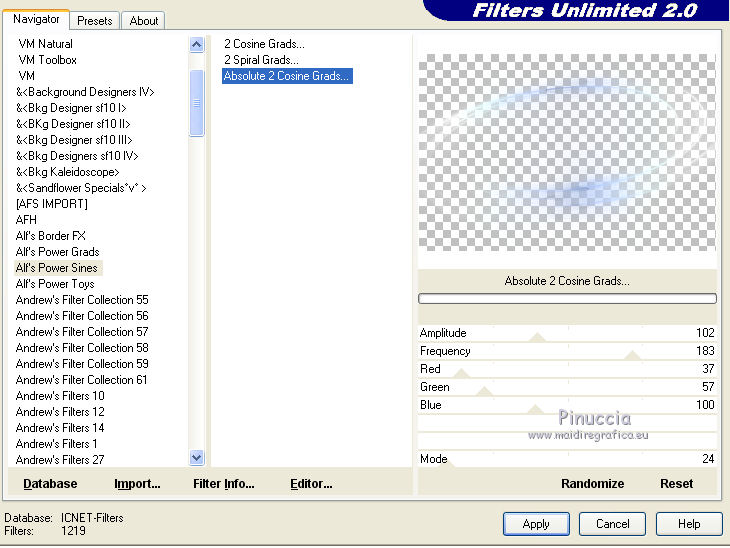
Task: Select the VM category
Action: [x=27, y=76]
